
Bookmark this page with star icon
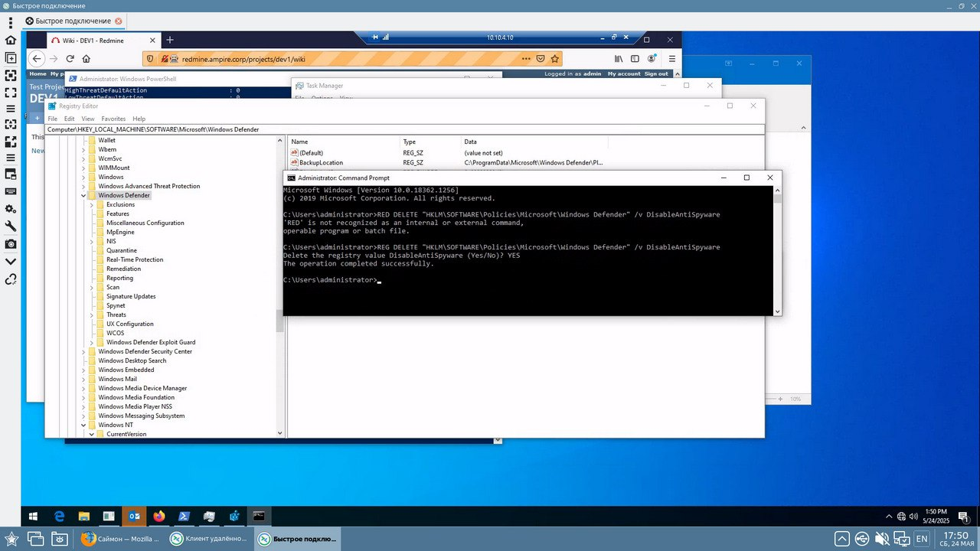[555, 58]
